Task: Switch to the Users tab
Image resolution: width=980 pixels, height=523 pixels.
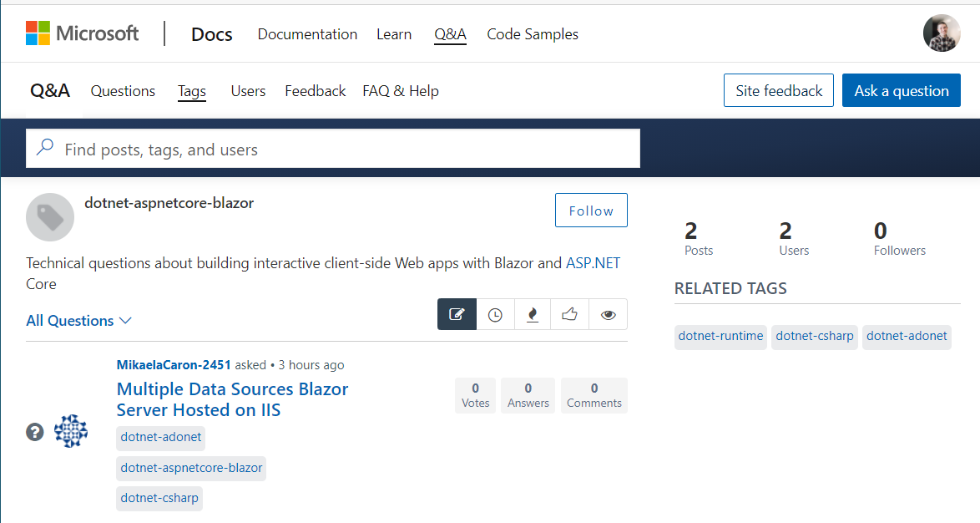Action: 248,91
